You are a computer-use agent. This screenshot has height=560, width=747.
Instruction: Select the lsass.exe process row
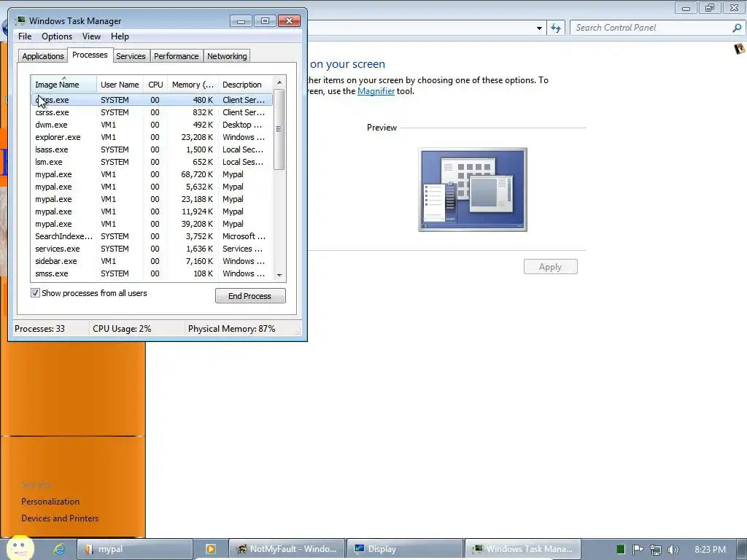pyautogui.click(x=152, y=149)
